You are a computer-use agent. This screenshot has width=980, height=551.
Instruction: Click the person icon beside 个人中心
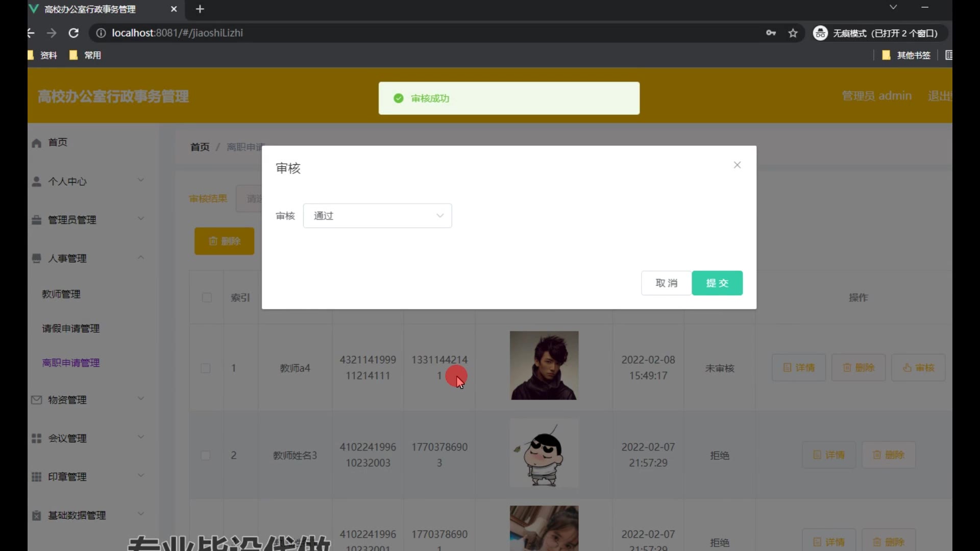pyautogui.click(x=36, y=182)
